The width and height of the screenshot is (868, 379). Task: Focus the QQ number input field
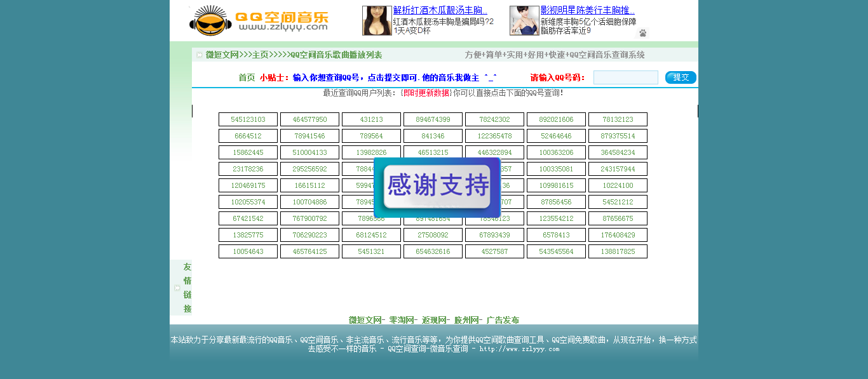click(626, 77)
